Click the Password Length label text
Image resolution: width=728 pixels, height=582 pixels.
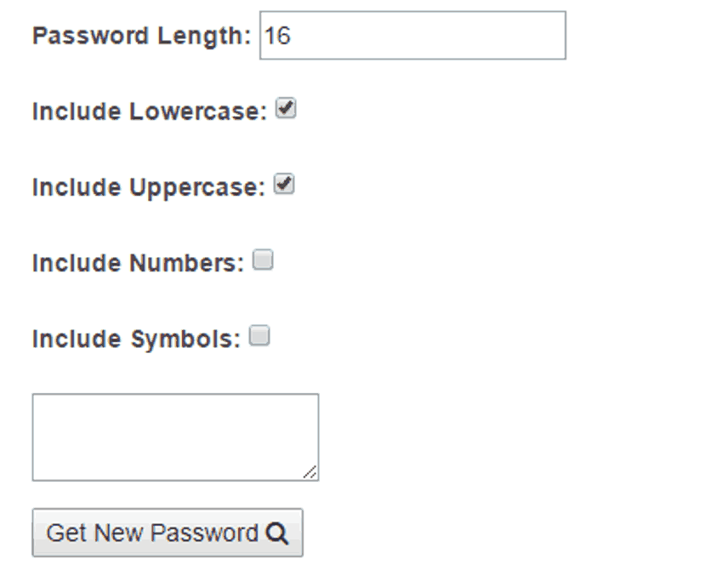click(142, 37)
